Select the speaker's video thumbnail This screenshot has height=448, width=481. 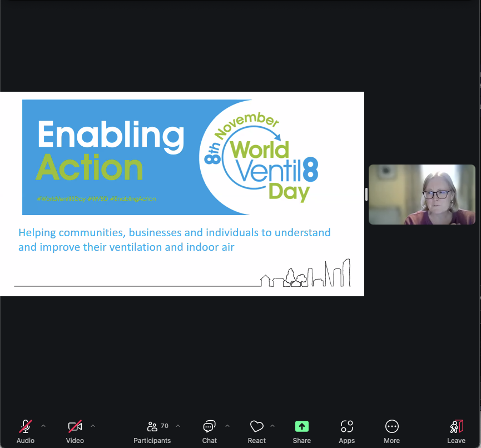422,195
